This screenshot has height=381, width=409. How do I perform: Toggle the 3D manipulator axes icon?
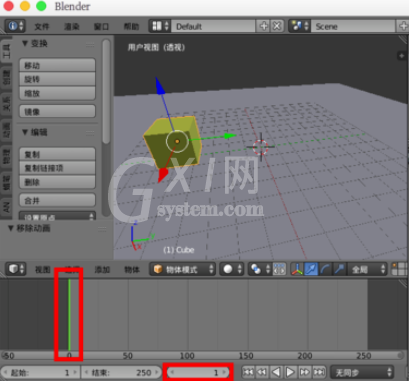pos(297,269)
